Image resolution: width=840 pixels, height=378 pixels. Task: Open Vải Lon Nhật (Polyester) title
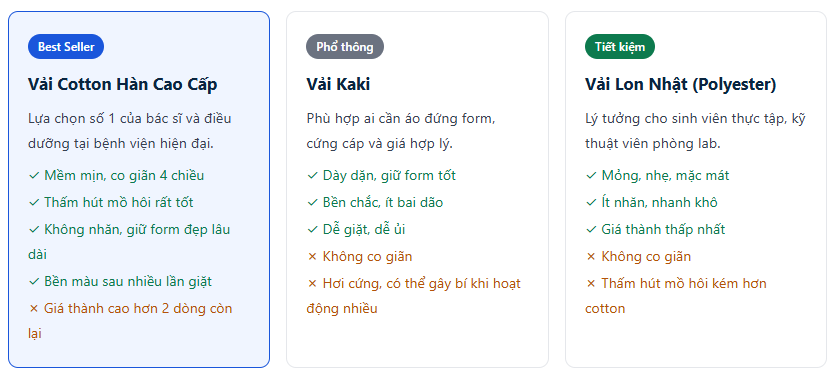pyautogui.click(x=680, y=84)
